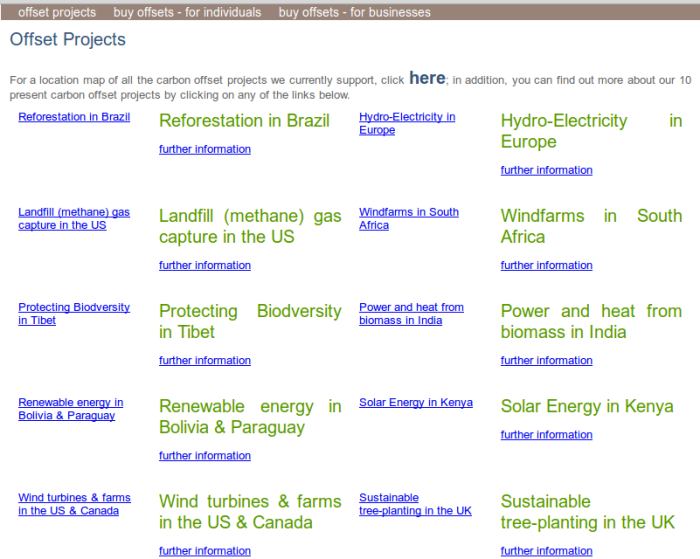The image size is (700, 559).
Task: Click 'further information' under Hydro-Electricity in Europe heading
Action: (x=546, y=170)
